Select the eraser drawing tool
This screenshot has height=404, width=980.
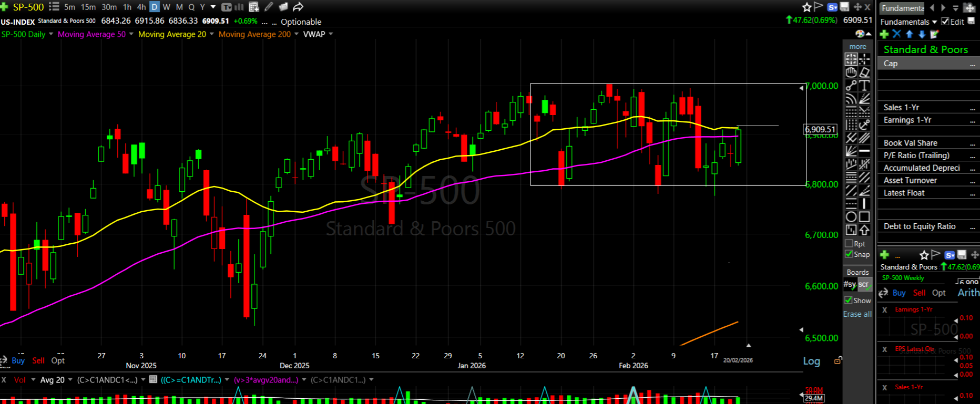(864, 72)
